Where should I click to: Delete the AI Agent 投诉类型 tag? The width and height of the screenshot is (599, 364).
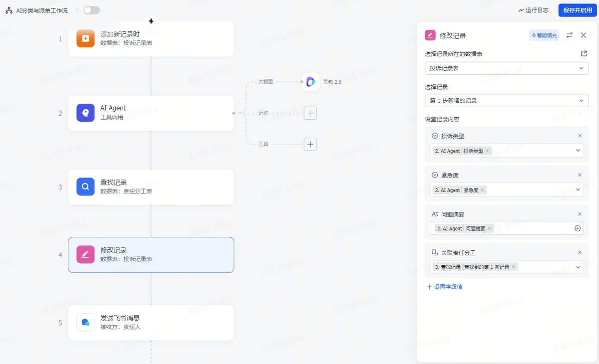488,151
